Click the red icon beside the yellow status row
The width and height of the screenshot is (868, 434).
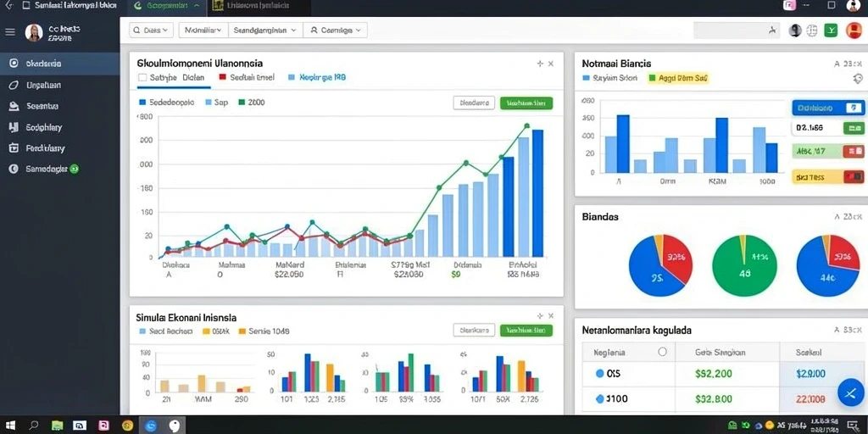[x=853, y=177]
